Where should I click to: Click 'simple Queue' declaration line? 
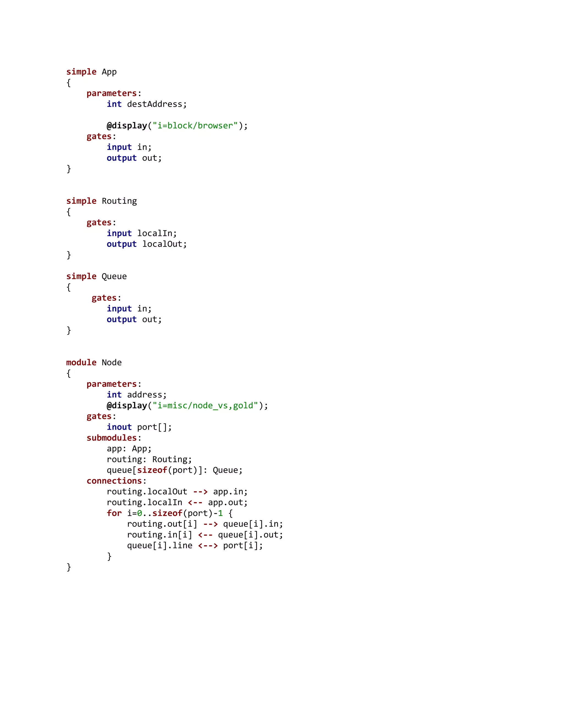96,276
